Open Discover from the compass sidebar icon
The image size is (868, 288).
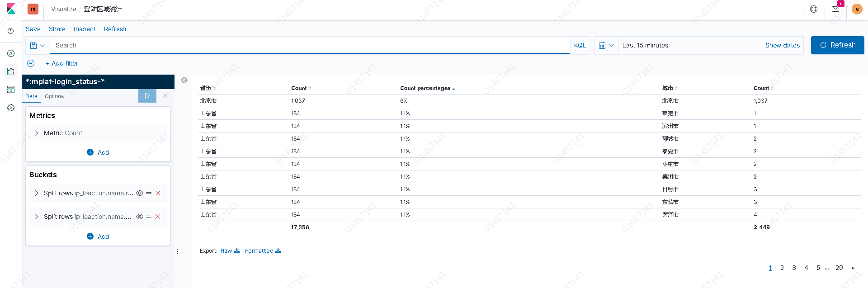11,53
